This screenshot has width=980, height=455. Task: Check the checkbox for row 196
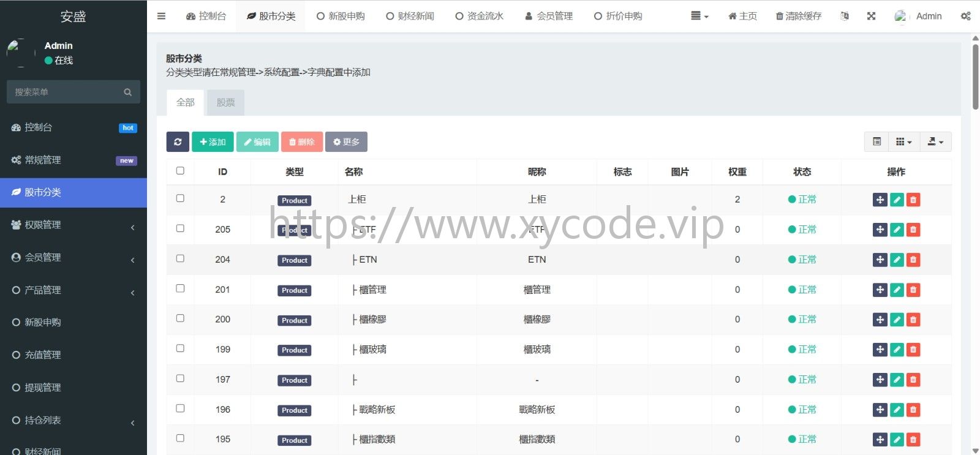coord(180,408)
